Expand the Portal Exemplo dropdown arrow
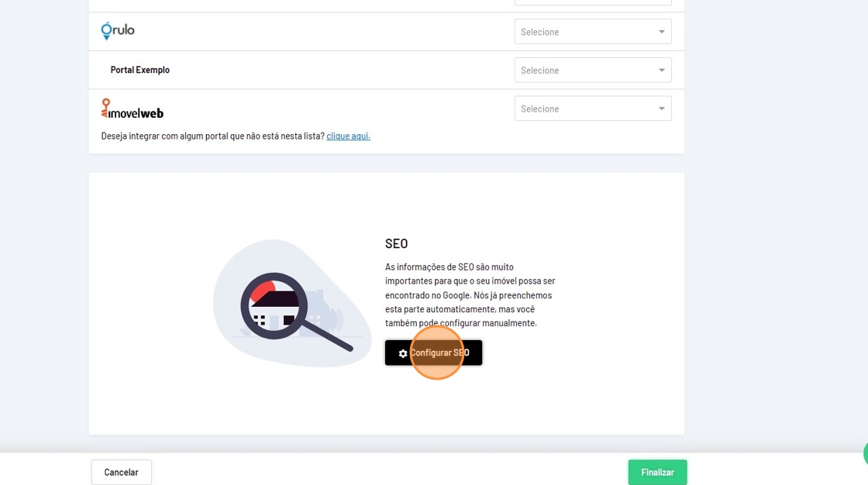Screen dimensions: 868x485 tap(662, 71)
